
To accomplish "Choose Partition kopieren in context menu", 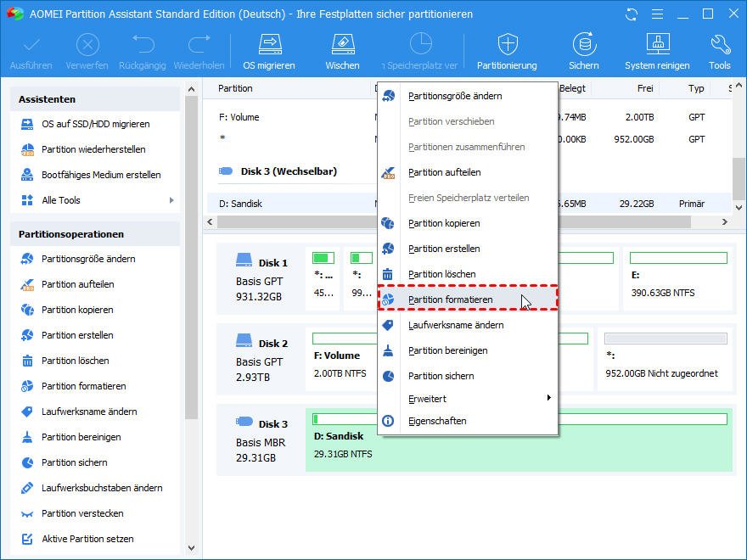I will [468, 223].
